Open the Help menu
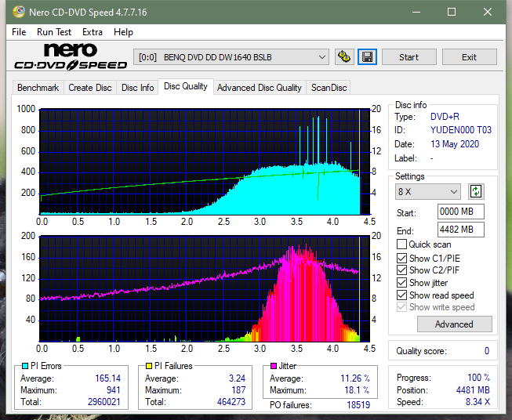This screenshot has height=420, width=512. (x=123, y=32)
